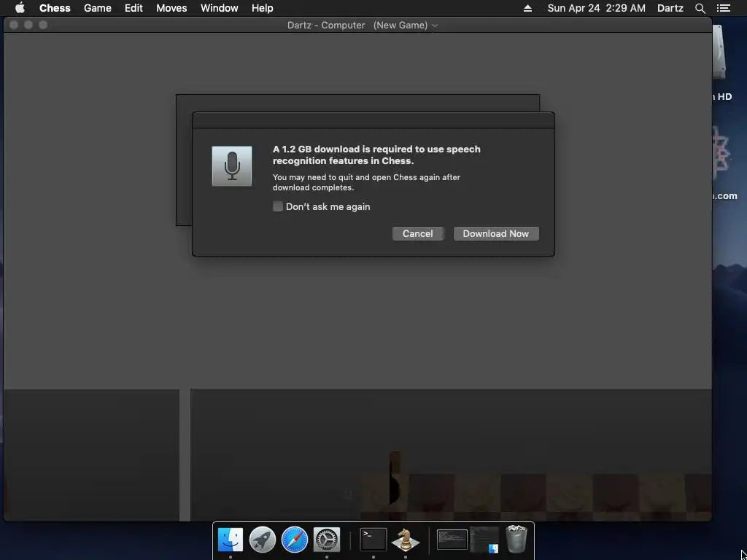
Task: Click the Dartz - Computer window title
Action: (x=326, y=26)
